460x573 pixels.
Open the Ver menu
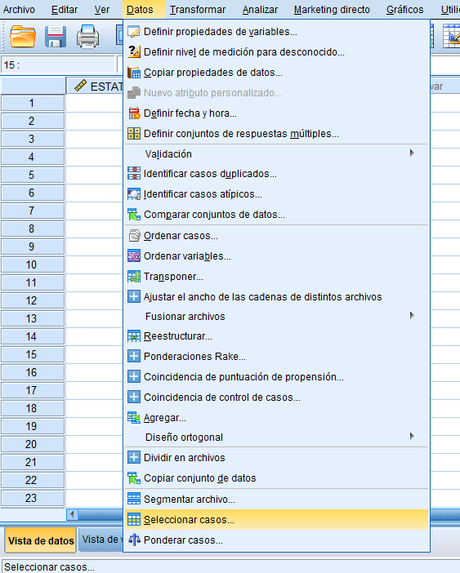click(102, 10)
